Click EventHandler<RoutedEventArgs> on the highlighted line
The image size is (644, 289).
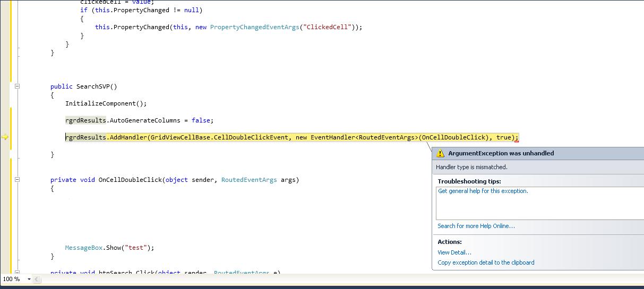[x=364, y=137]
